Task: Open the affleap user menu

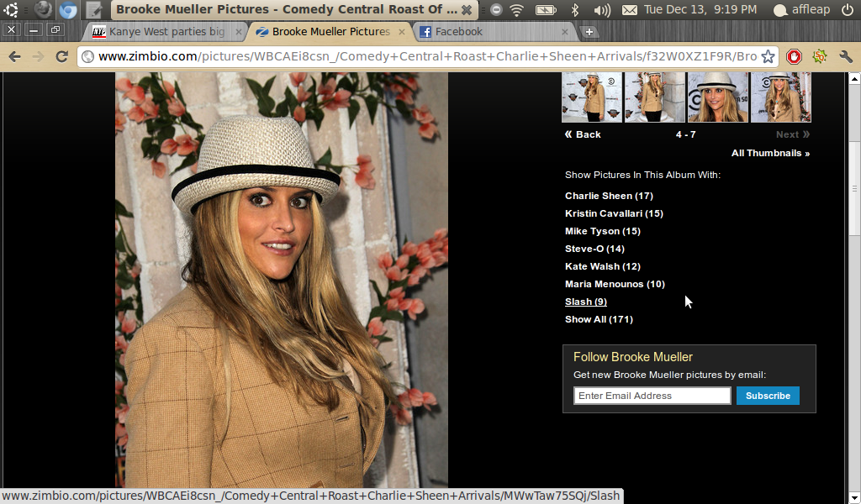Action: tap(801, 9)
